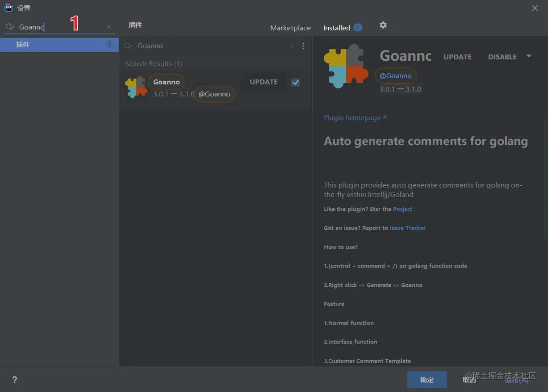Click the settings search magnifier icon

[x=9, y=27]
